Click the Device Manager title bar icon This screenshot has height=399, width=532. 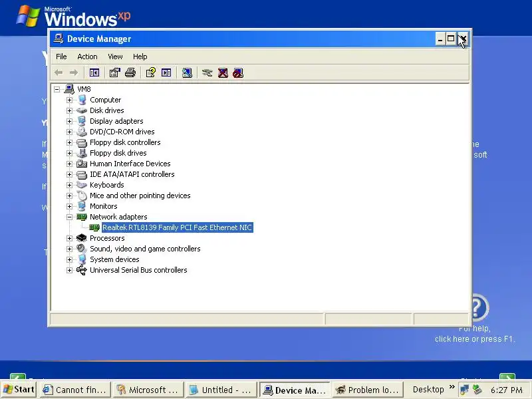[x=59, y=39]
